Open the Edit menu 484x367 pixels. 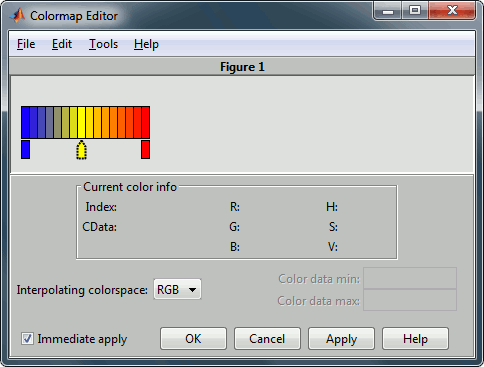[x=62, y=44]
